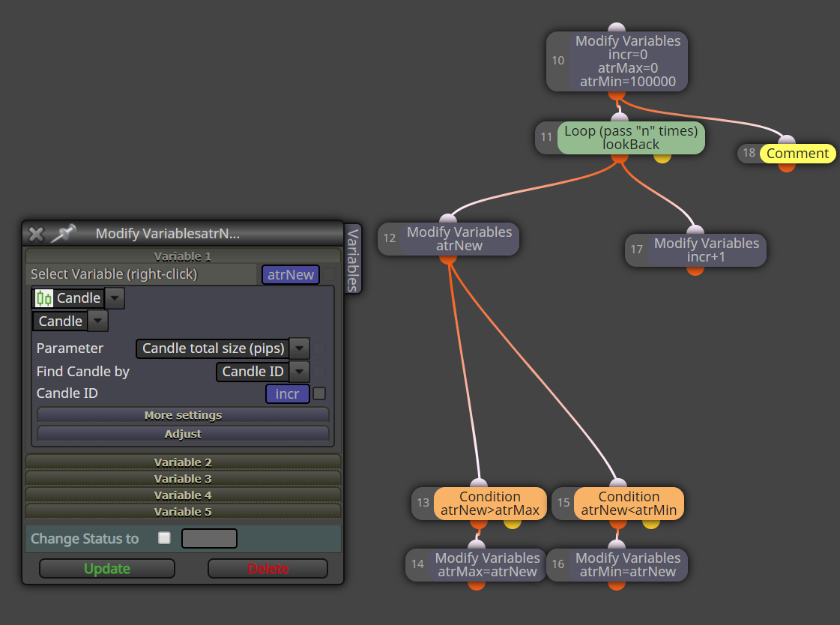Toggle the checkbox beside Candle ID dropdown
The width and height of the screenshot is (840, 625).
click(319, 372)
